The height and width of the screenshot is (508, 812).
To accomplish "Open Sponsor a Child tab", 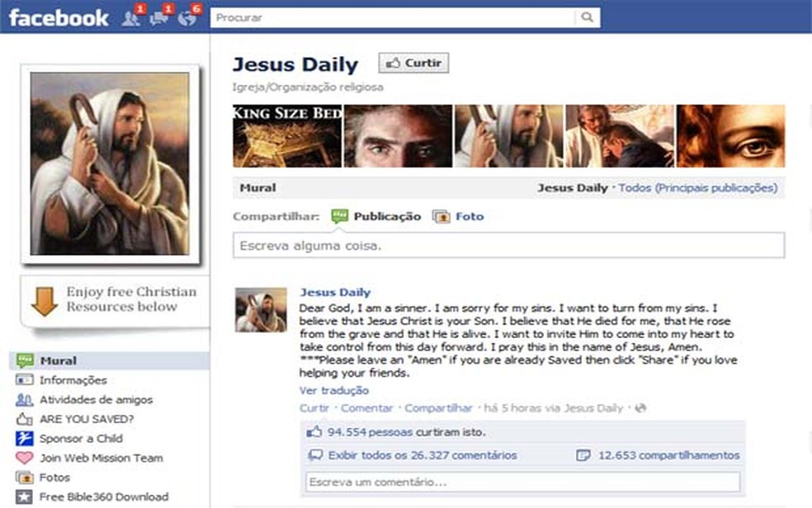I will pyautogui.click(x=82, y=438).
